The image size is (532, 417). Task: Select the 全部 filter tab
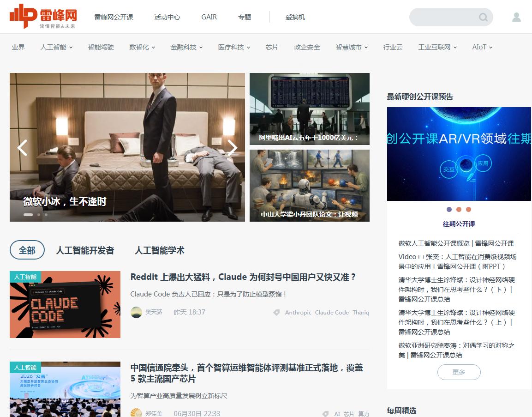[27, 250]
